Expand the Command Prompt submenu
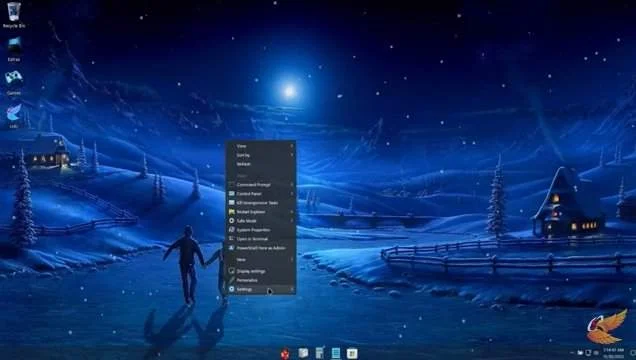This screenshot has height=360, width=636. click(x=260, y=185)
